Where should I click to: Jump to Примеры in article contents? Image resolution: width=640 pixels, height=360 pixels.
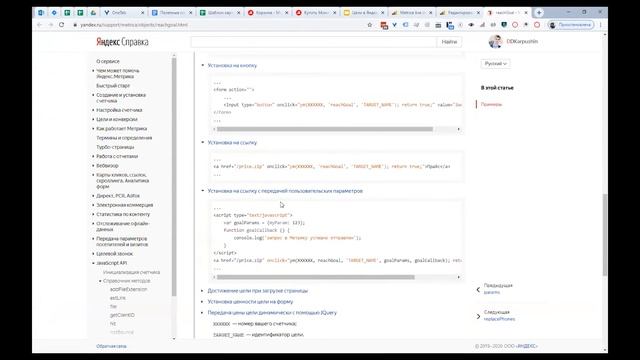click(x=491, y=104)
